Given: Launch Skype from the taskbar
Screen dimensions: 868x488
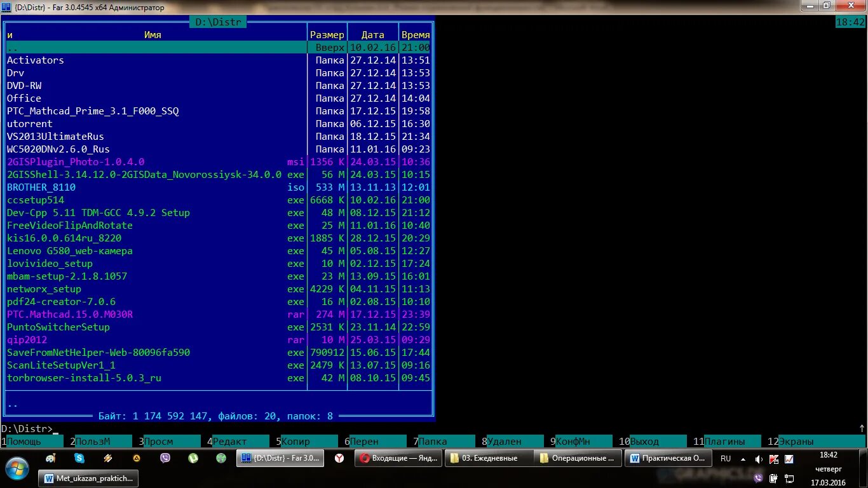Looking at the screenshot, I should [79, 457].
